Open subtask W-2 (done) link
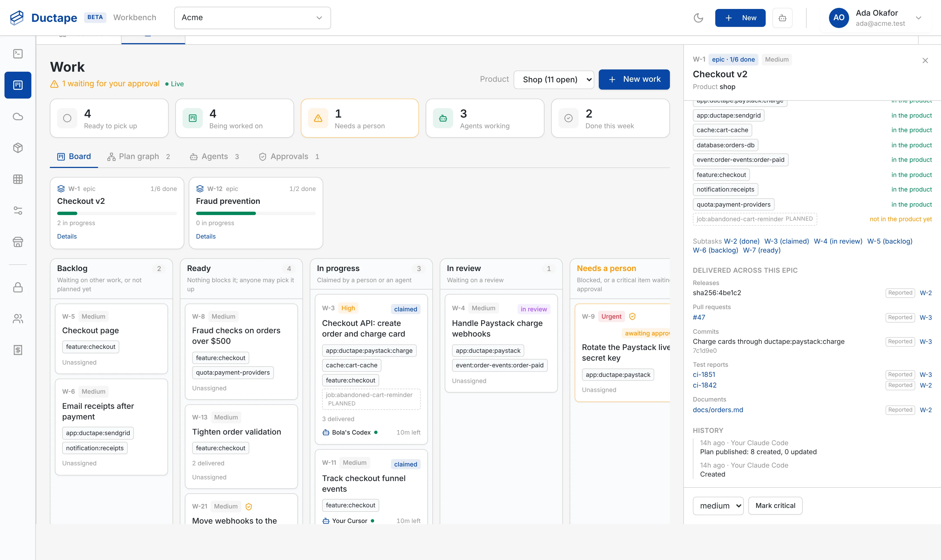Screen dimensions: 941x560 click(x=741, y=241)
